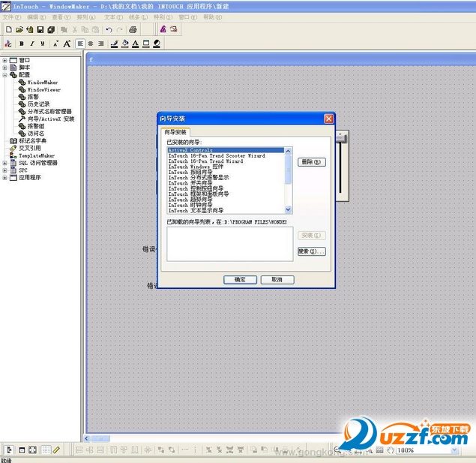Click the 搜索 button
The width and height of the screenshot is (476, 463).
(312, 251)
